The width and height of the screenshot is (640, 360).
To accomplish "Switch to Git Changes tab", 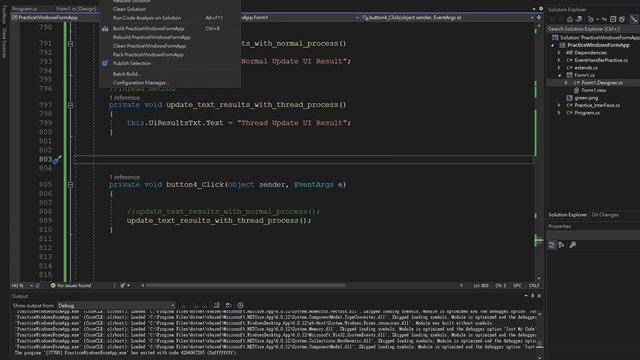I will click(605, 215).
